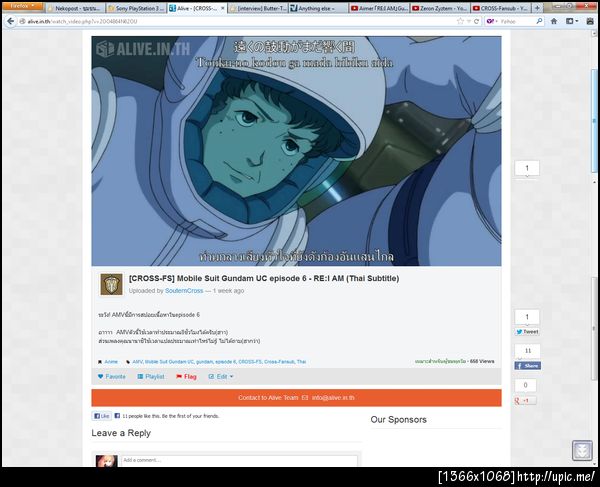Screen dimensions: 600x487
Task: Click the Leave a Reply heading
Action: coord(121,433)
